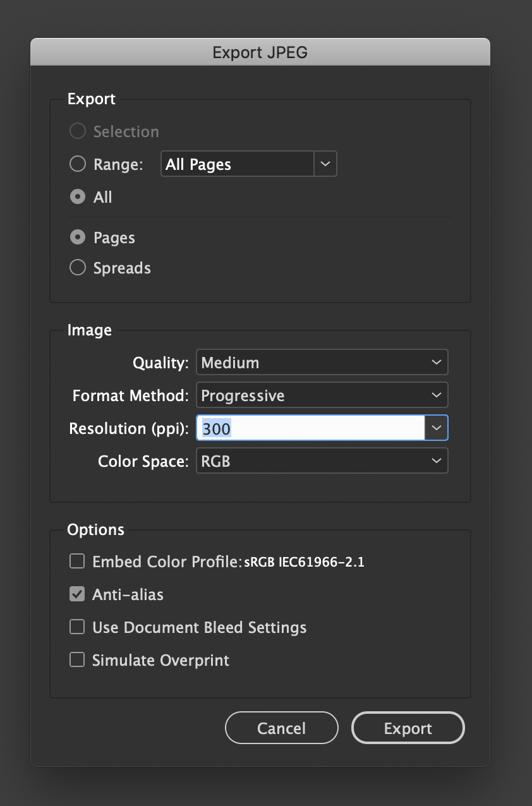
Task: Click the Export button to confirm
Action: pos(408,728)
